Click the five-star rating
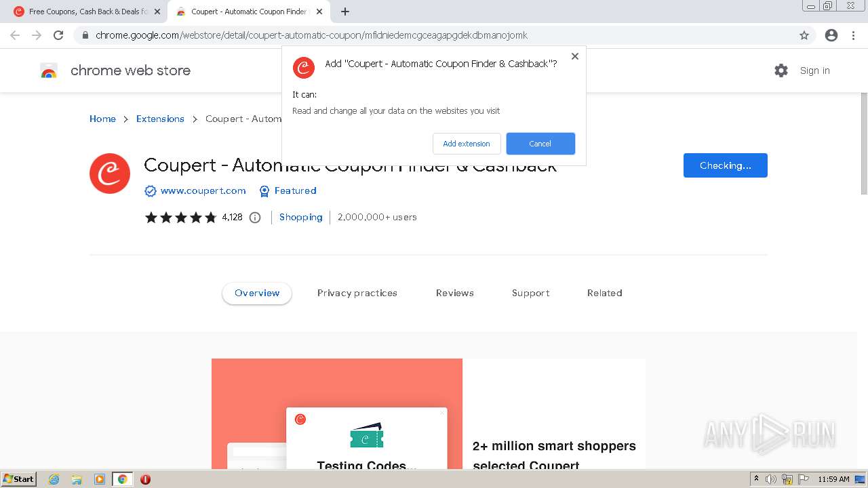This screenshot has height=488, width=868. [180, 218]
